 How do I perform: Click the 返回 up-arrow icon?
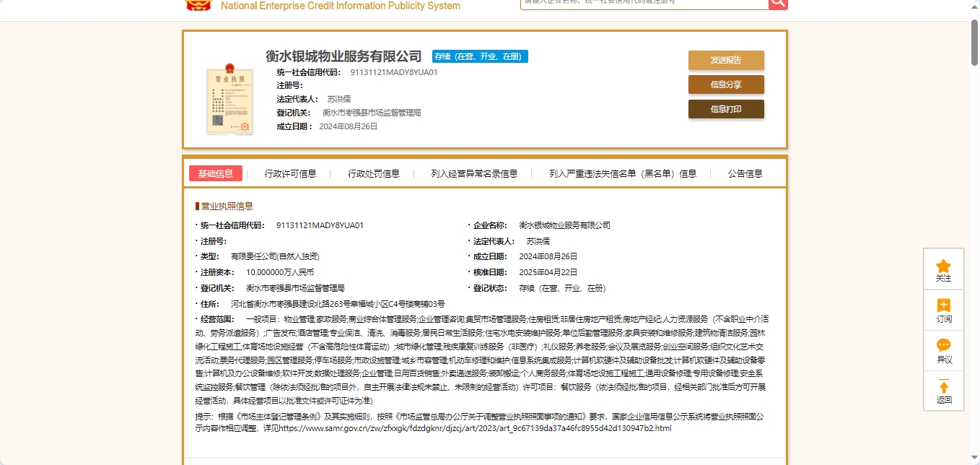click(x=943, y=386)
